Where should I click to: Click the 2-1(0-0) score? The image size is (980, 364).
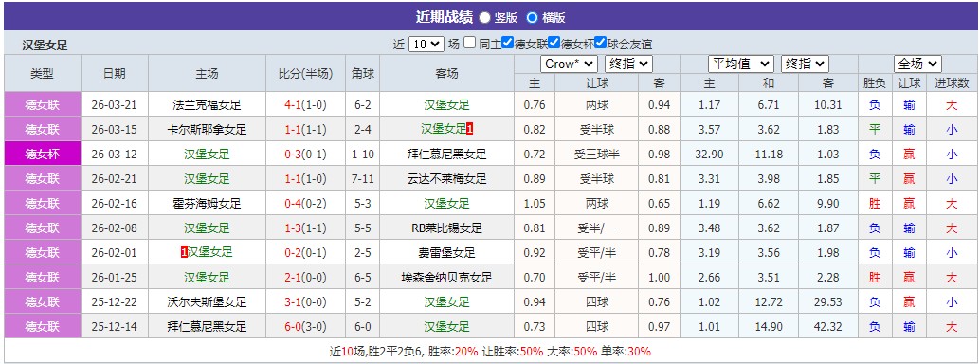[x=305, y=277]
